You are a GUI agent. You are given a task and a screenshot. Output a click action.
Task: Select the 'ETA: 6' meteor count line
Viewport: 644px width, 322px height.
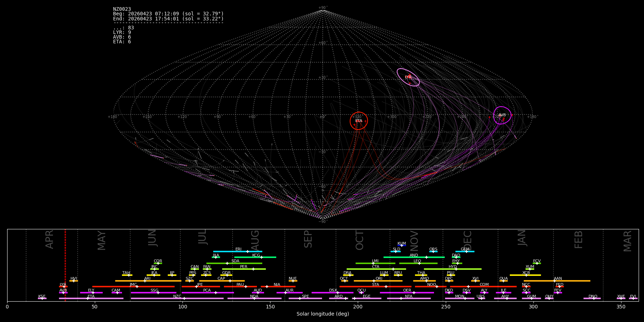coord(122,42)
